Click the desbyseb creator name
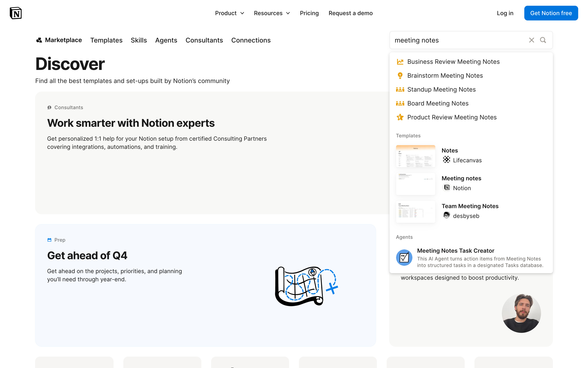This screenshot has height=368, width=588. 466,216
